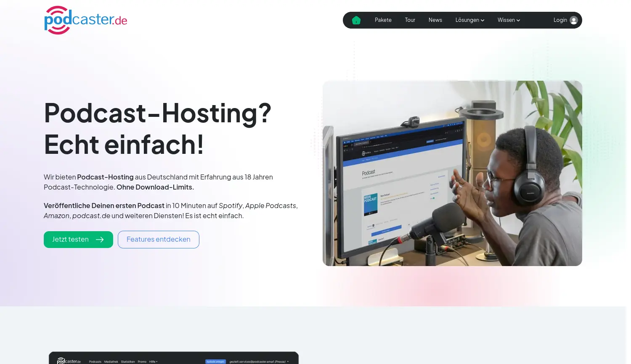
Task: Open the News section in navbar
Action: [435, 20]
